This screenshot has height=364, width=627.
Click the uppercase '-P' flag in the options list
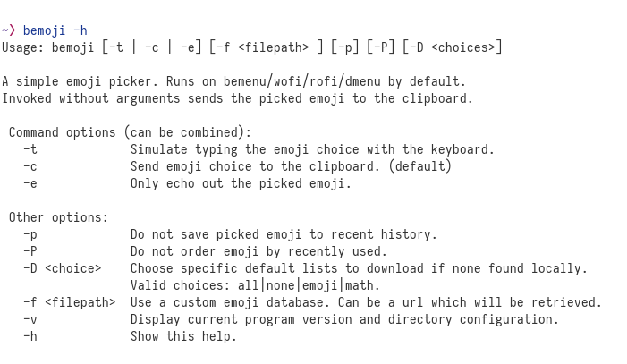(30, 251)
